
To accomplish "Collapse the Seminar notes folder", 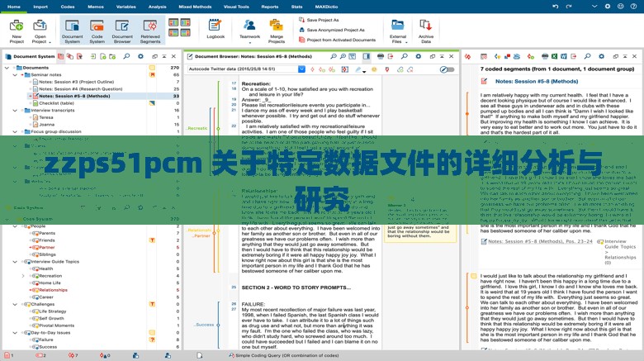I will [15, 75].
